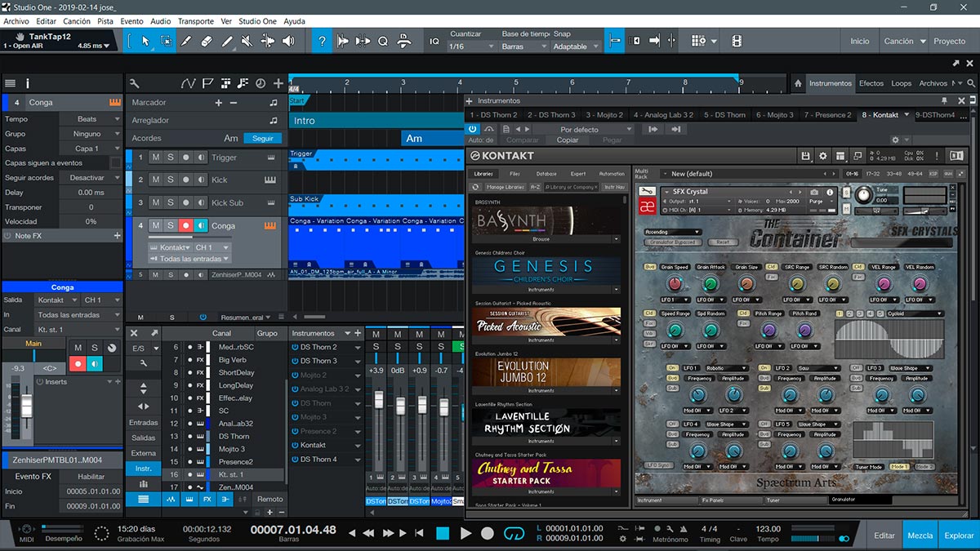The width and height of the screenshot is (980, 551).
Task: Start playback with the play button
Action: click(x=466, y=533)
